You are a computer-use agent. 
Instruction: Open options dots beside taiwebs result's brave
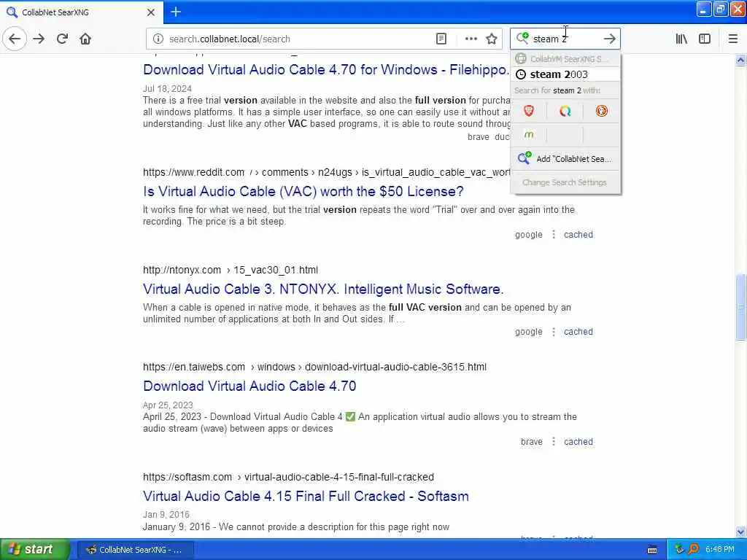click(x=553, y=441)
